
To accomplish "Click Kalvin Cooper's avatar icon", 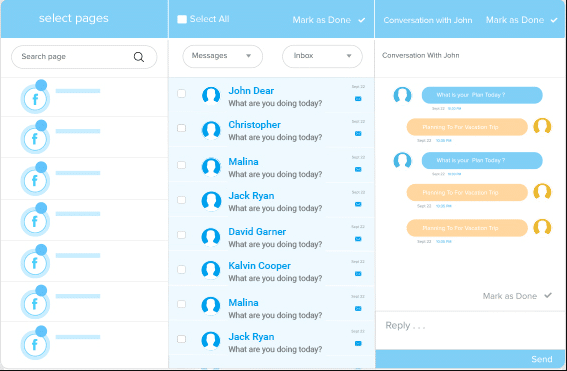I will (211, 270).
